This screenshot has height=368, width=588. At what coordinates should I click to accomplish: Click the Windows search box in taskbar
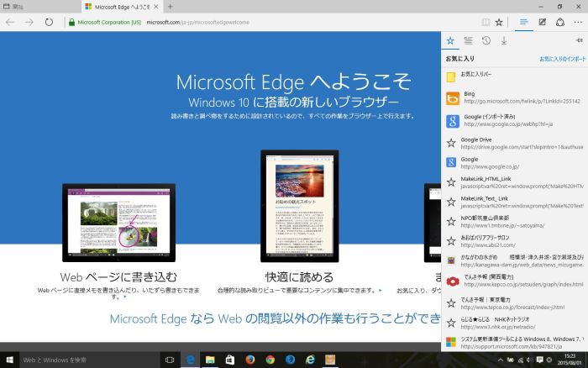point(84,360)
